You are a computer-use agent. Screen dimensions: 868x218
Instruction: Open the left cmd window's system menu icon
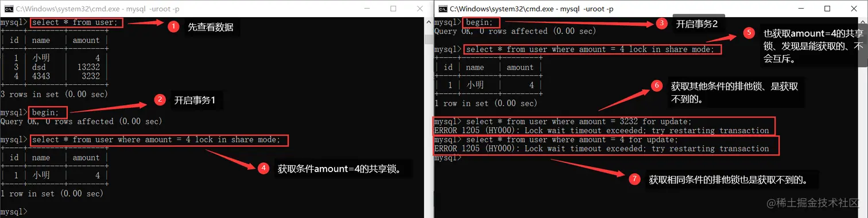click(x=8, y=9)
